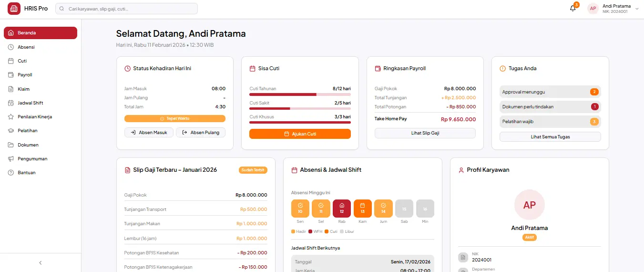This screenshot has width=644, height=272.
Task: Click the notification bell icon
Action: pyautogui.click(x=572, y=9)
